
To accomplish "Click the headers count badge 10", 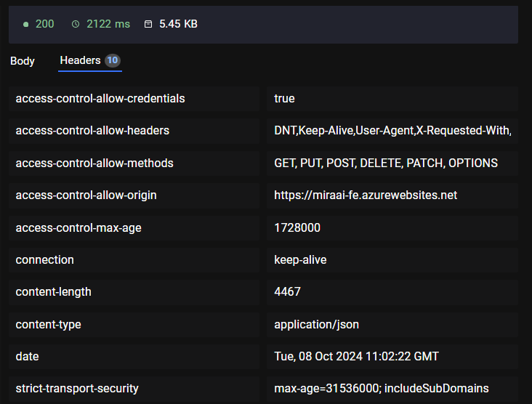I will pos(112,60).
